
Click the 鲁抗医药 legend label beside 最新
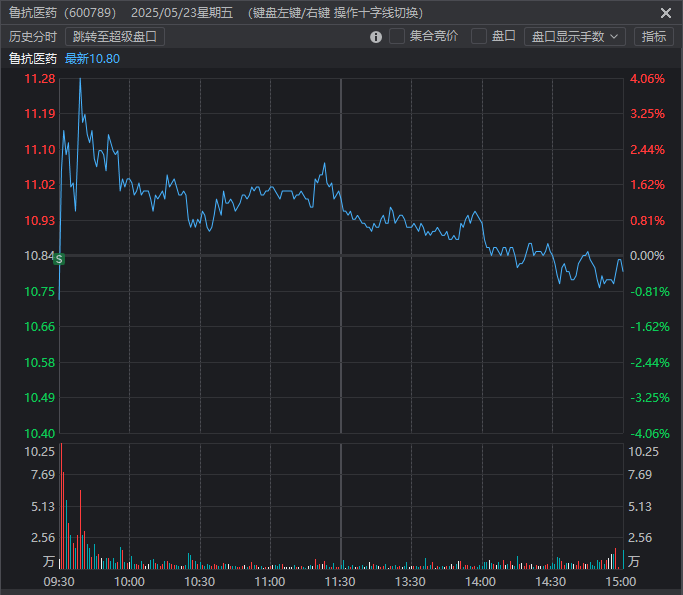pos(33,58)
